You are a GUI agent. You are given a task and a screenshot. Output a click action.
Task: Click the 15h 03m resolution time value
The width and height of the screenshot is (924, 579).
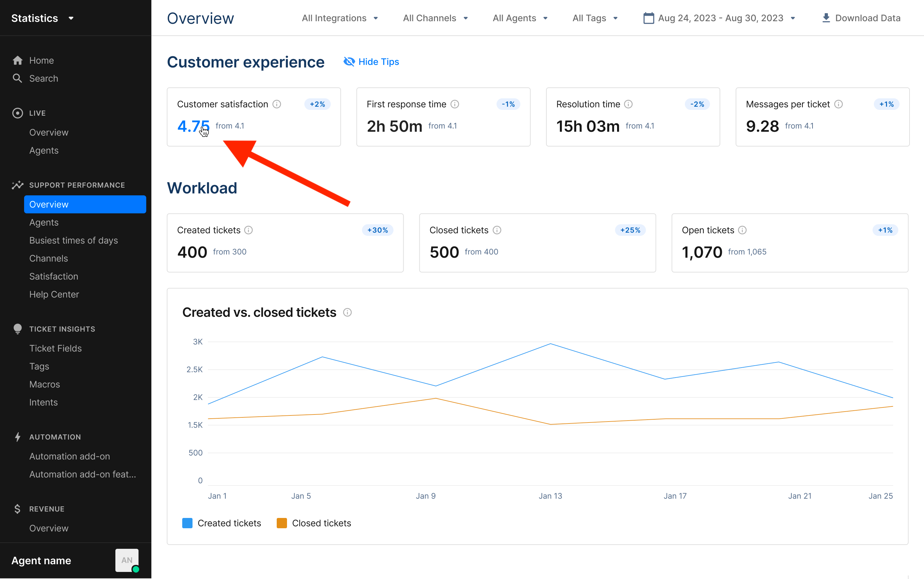588,126
